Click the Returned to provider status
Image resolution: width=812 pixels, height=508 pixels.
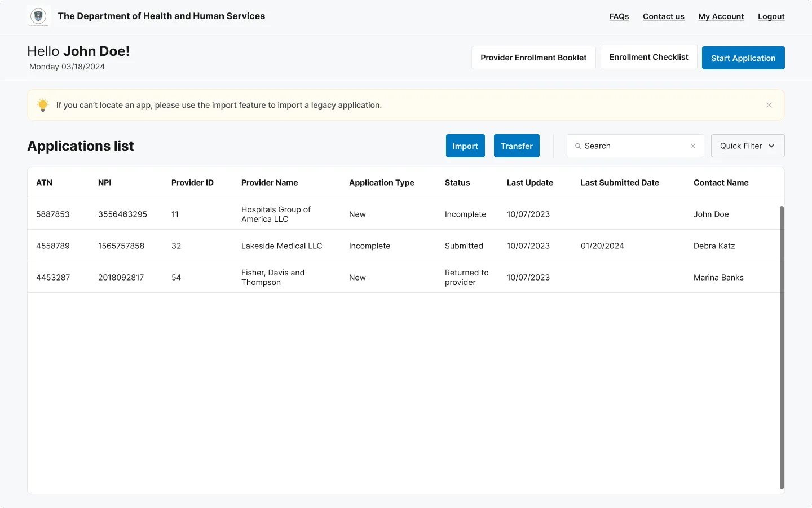(x=467, y=278)
